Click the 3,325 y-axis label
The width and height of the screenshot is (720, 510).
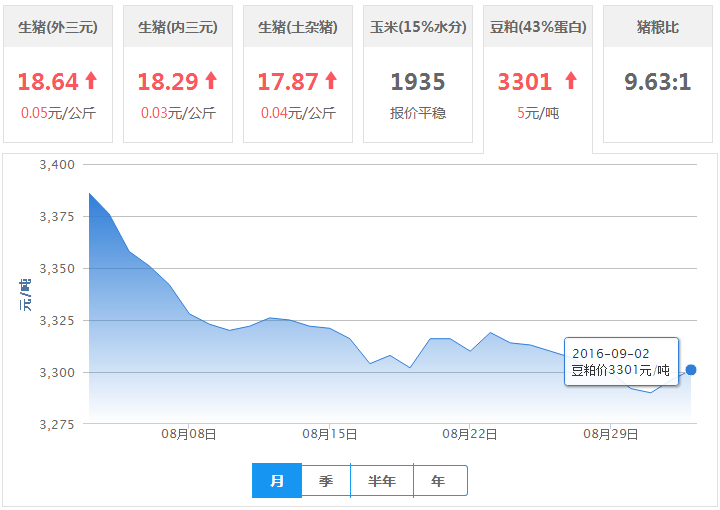click(57, 320)
